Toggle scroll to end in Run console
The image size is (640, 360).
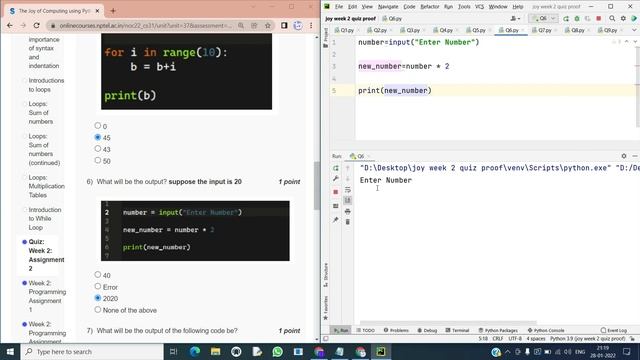pyautogui.click(x=348, y=200)
